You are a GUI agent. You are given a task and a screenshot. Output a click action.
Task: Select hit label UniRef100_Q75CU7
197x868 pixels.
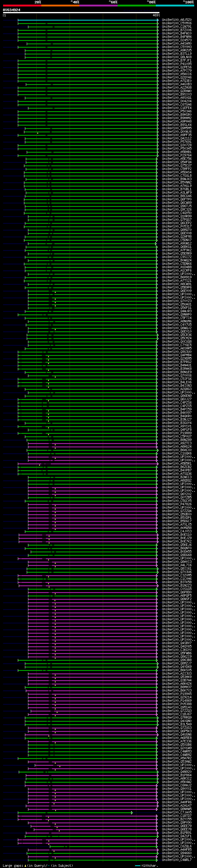click(x=176, y=165)
